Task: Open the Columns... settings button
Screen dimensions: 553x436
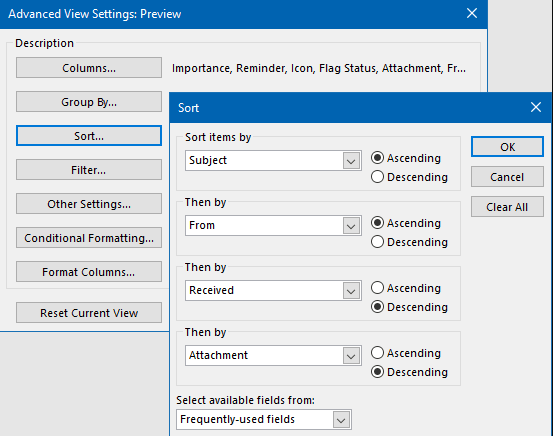Action: pos(89,68)
